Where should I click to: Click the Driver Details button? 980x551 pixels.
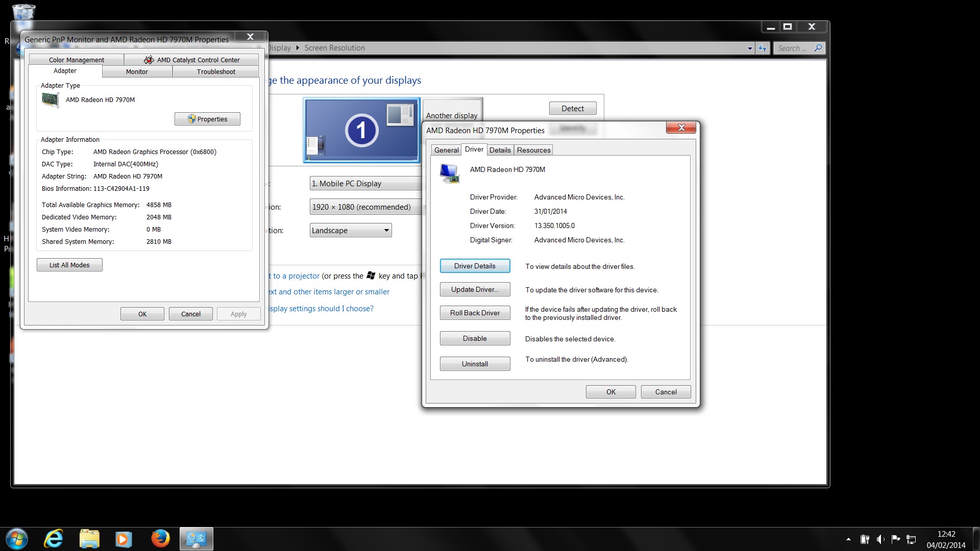click(475, 266)
